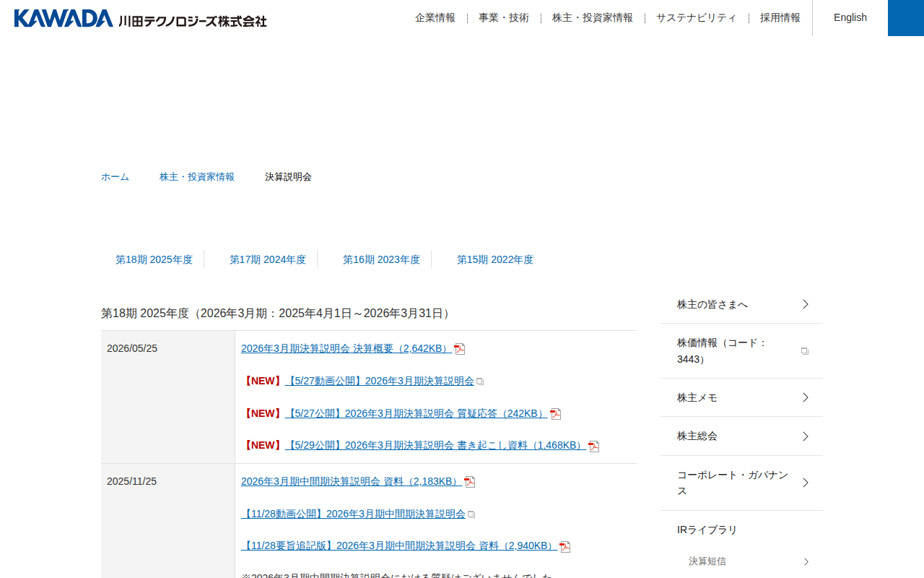Go to 株主・投資家情報 breadcrumb link
Screen dimensions: 924x578
[x=197, y=177]
